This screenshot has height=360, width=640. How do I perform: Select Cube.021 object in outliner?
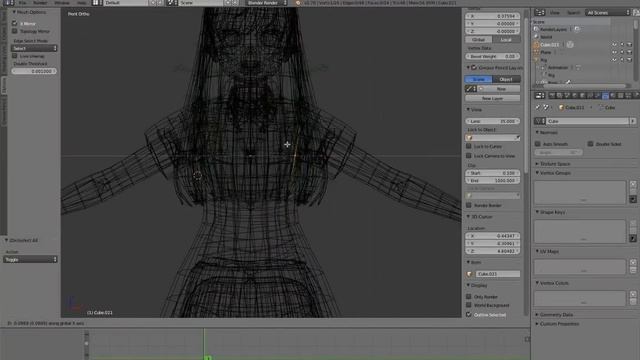tap(550, 44)
